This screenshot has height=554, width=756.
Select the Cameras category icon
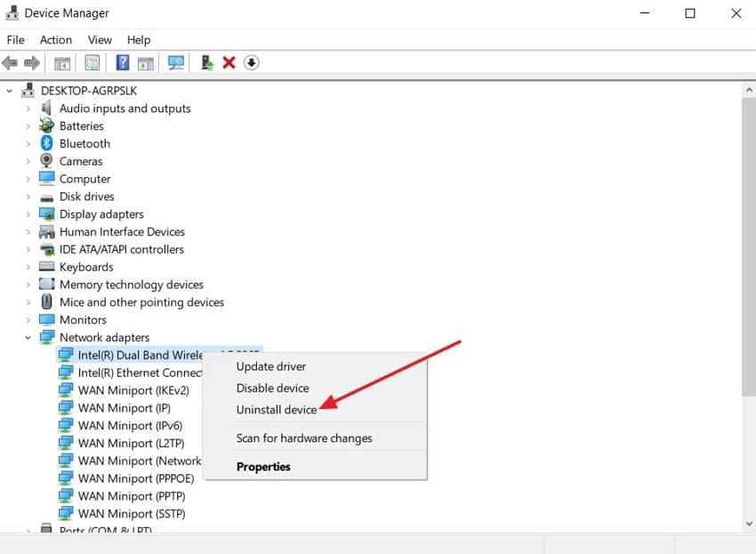[x=47, y=161]
